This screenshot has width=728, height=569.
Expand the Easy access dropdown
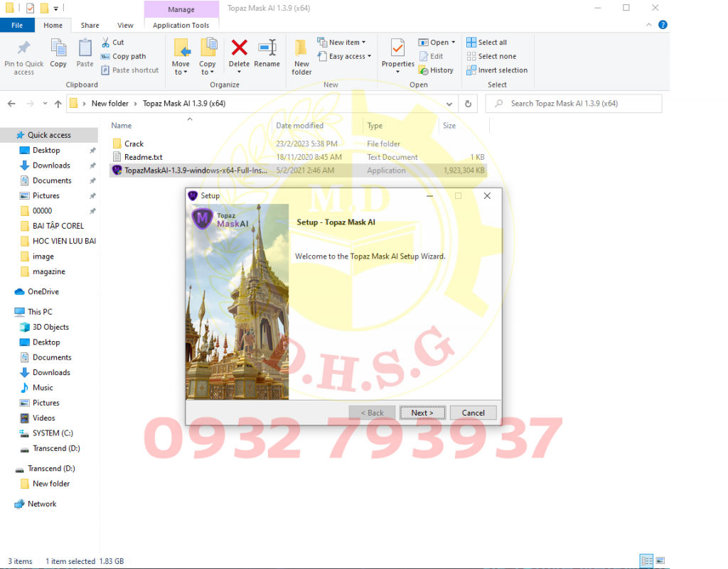pyautogui.click(x=369, y=56)
